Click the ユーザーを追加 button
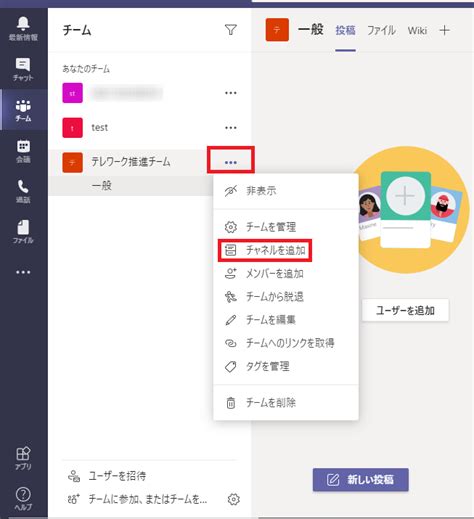Viewport: 474px width, 519px height. 405,310
